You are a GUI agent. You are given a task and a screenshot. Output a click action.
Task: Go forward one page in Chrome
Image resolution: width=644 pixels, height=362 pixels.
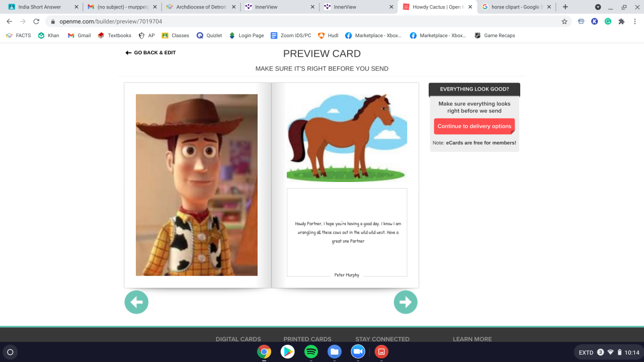23,22
